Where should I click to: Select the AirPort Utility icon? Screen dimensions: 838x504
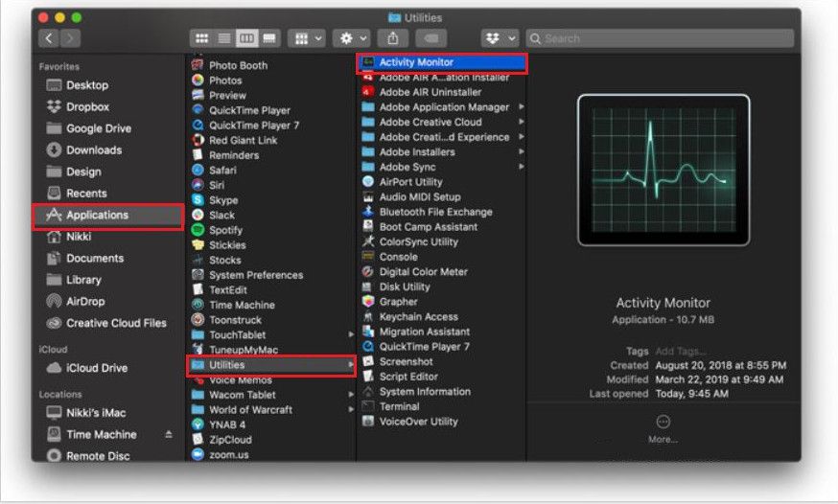pyautogui.click(x=367, y=181)
